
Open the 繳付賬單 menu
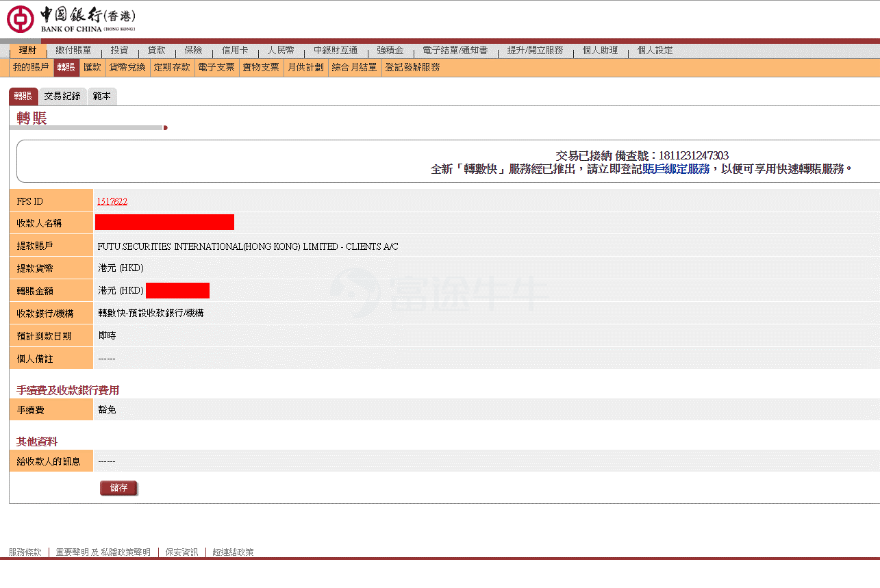[x=73, y=51]
